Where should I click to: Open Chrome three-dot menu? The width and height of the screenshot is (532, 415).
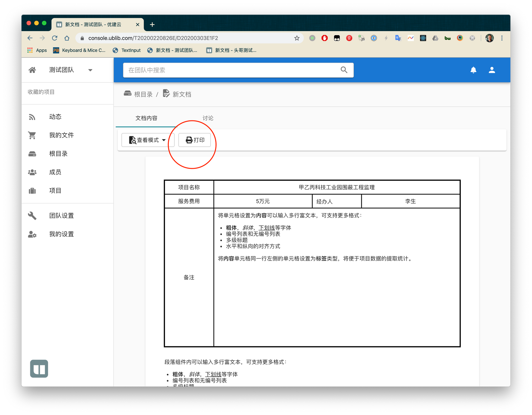[502, 38]
